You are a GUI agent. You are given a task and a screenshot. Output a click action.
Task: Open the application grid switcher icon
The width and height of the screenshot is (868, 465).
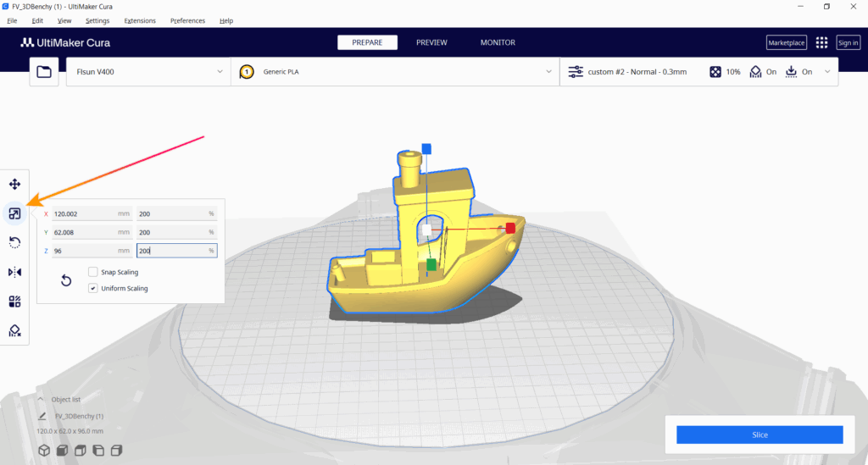pyautogui.click(x=821, y=42)
